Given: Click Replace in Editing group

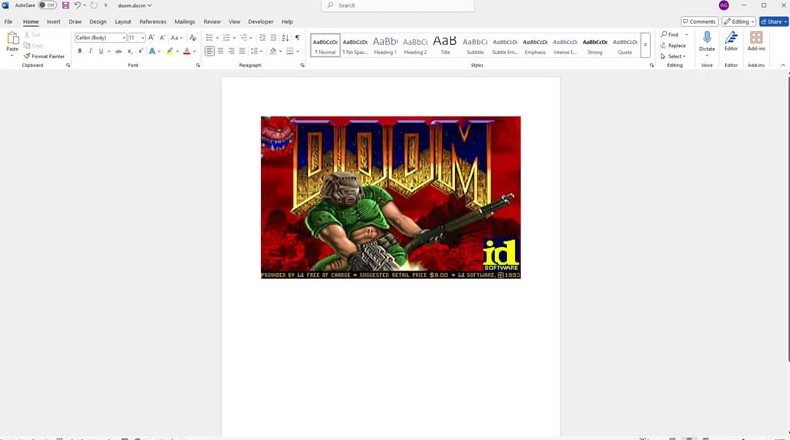Looking at the screenshot, I should tap(673, 45).
